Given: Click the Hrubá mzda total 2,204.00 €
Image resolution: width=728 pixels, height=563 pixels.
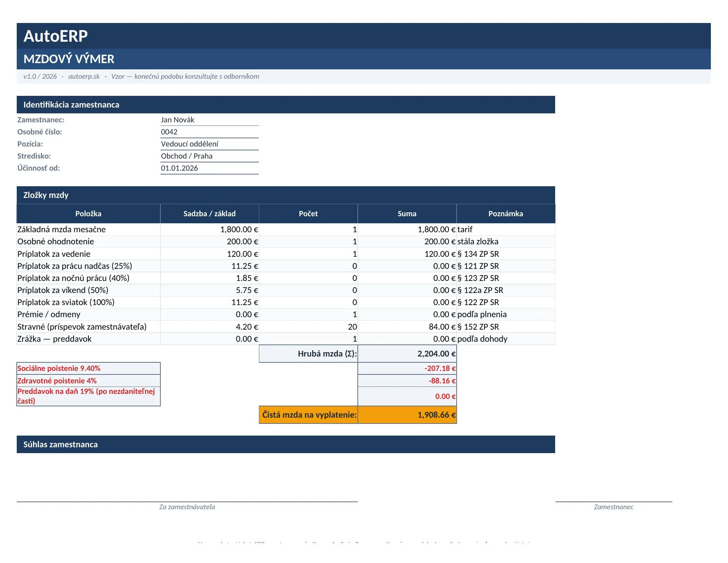Looking at the screenshot, I should [x=407, y=354].
